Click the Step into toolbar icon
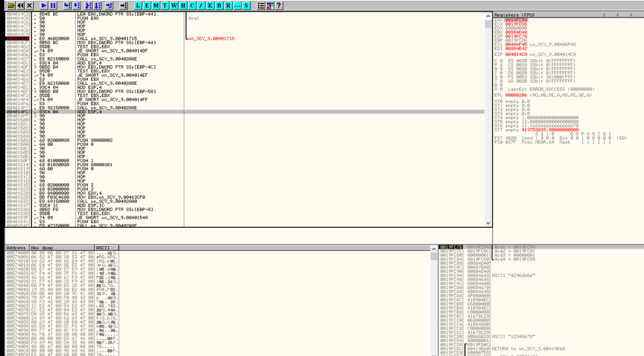Viewport: 644px width, 356px height. 67,5
